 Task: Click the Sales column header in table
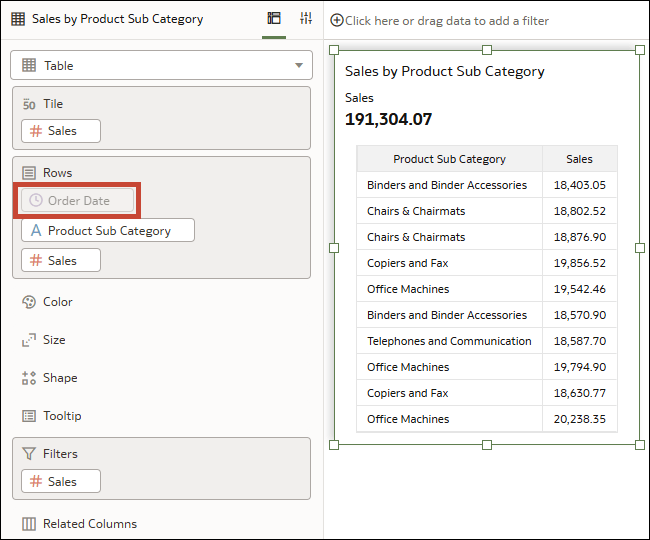click(x=579, y=159)
